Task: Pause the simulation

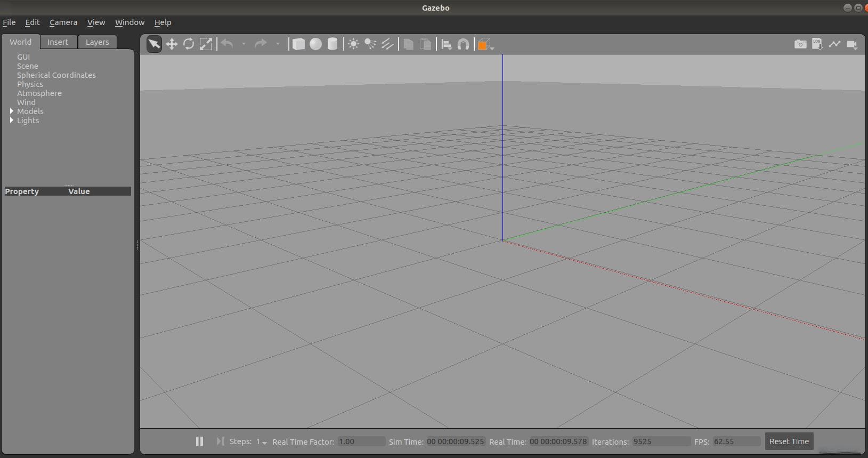Action: tap(199, 441)
